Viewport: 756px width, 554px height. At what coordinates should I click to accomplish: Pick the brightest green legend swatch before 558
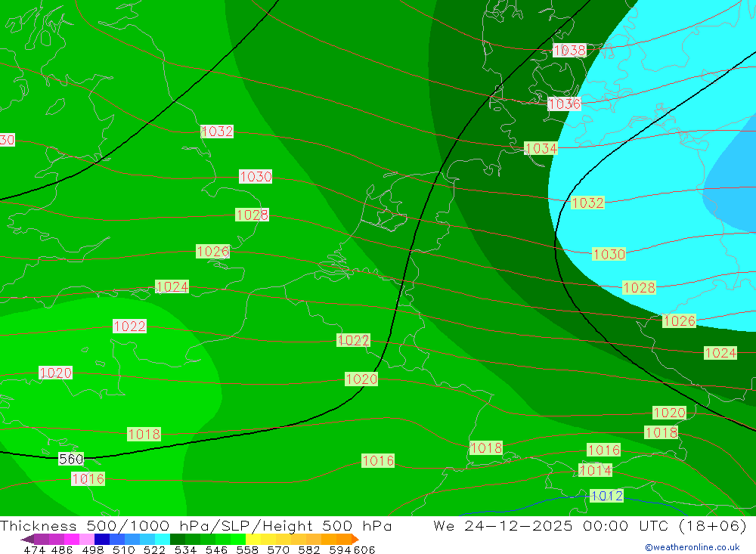(238, 539)
